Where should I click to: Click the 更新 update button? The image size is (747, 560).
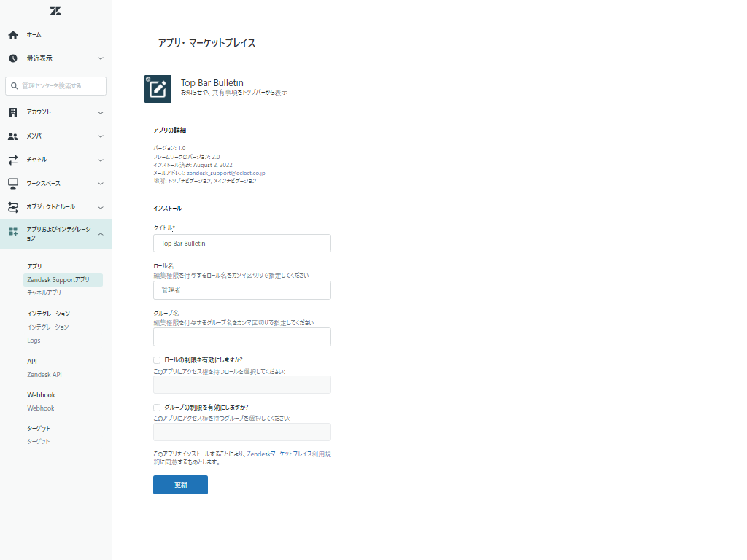coord(180,484)
